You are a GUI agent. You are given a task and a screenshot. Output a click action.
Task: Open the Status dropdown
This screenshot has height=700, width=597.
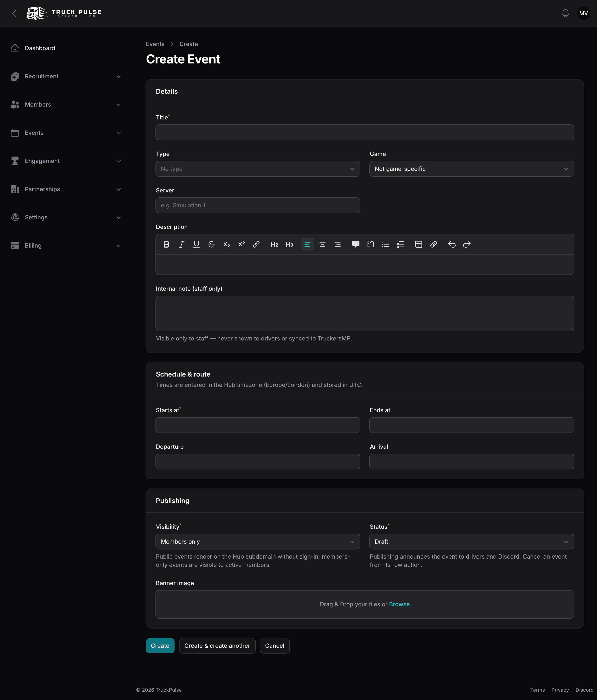471,542
